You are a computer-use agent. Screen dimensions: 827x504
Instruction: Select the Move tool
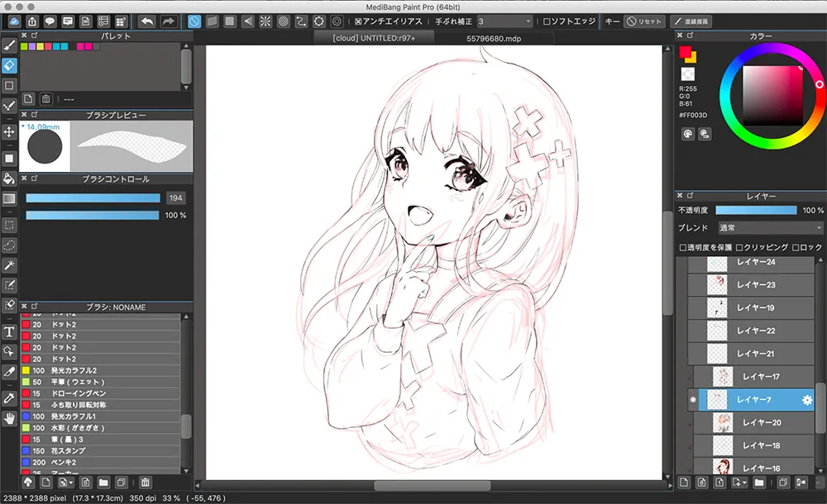point(9,131)
